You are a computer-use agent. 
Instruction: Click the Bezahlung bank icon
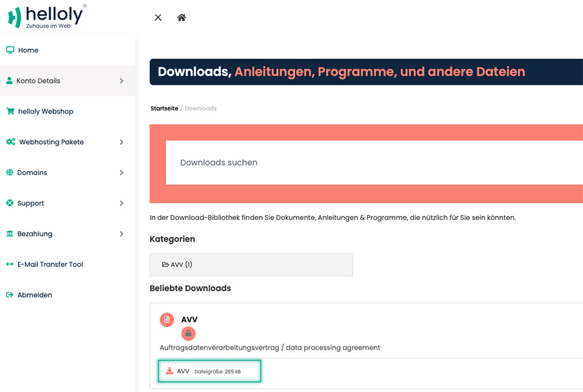tap(10, 234)
